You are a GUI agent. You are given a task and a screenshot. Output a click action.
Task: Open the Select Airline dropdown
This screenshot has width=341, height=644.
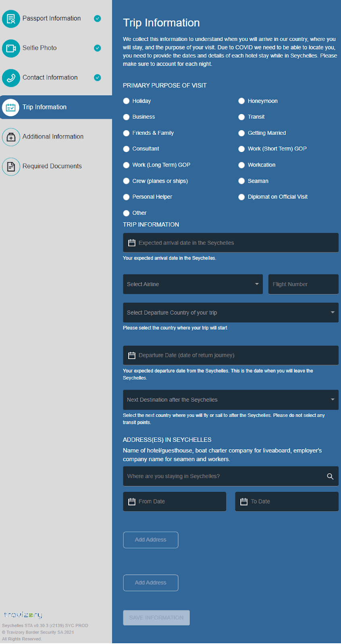coord(193,284)
